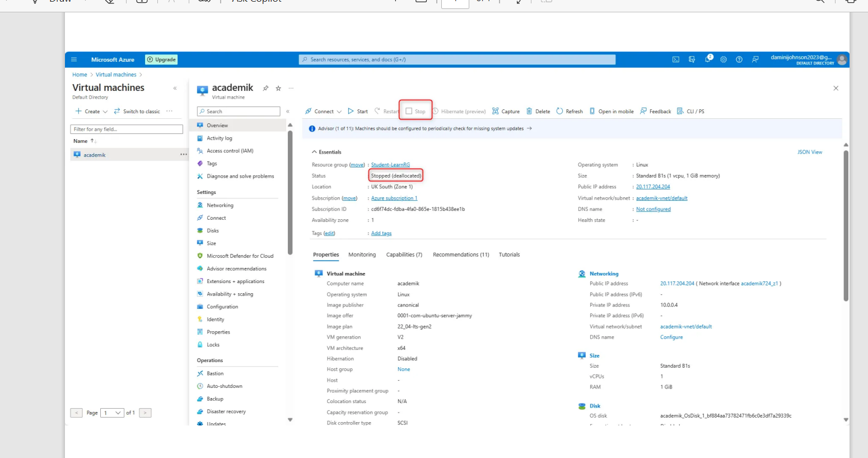This screenshot has height=458, width=868.
Task: Delete the academik virtual machine
Action: point(538,111)
